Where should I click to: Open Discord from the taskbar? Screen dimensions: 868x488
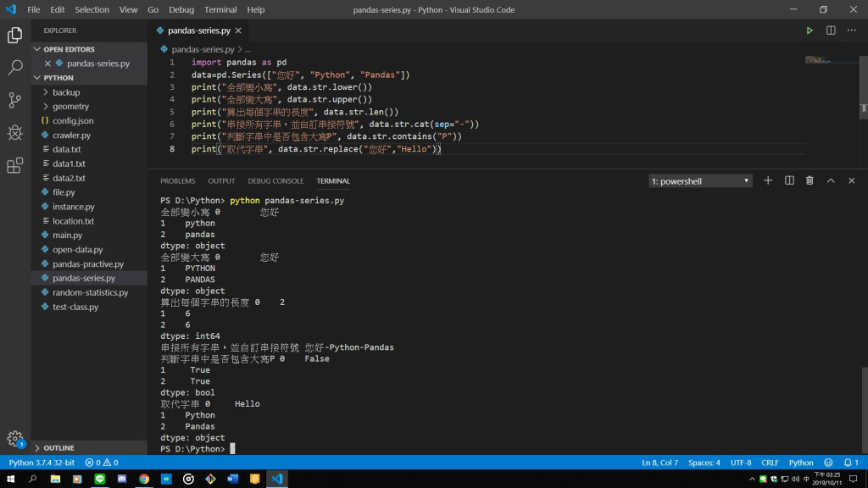click(x=122, y=480)
